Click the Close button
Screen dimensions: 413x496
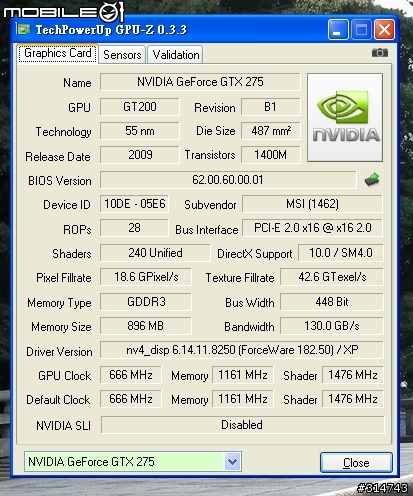[x=356, y=462]
